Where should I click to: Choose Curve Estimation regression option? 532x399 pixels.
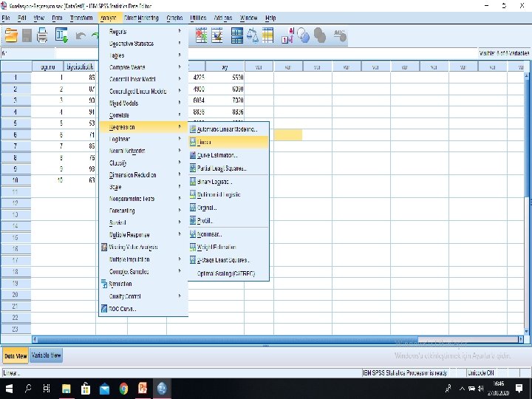(x=228, y=155)
